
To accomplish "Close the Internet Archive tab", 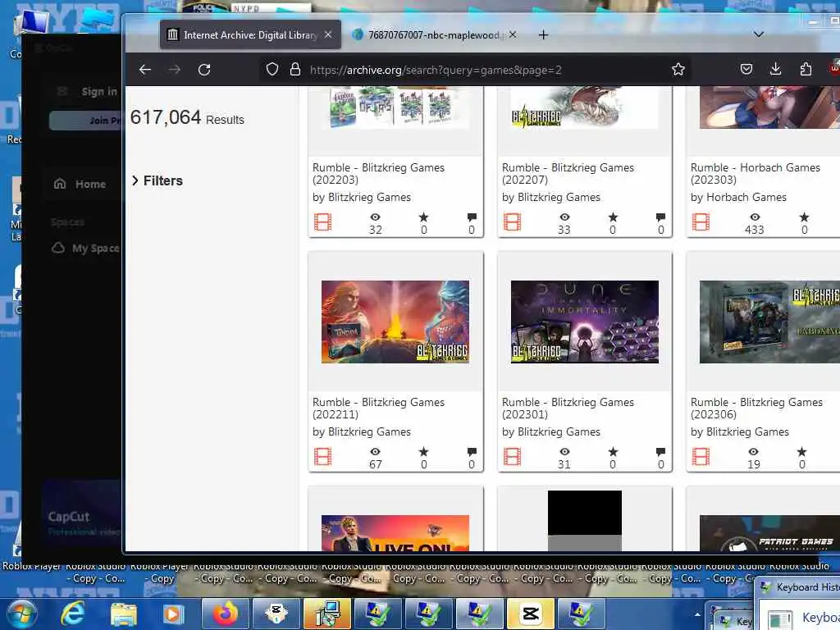I will click(x=328, y=34).
